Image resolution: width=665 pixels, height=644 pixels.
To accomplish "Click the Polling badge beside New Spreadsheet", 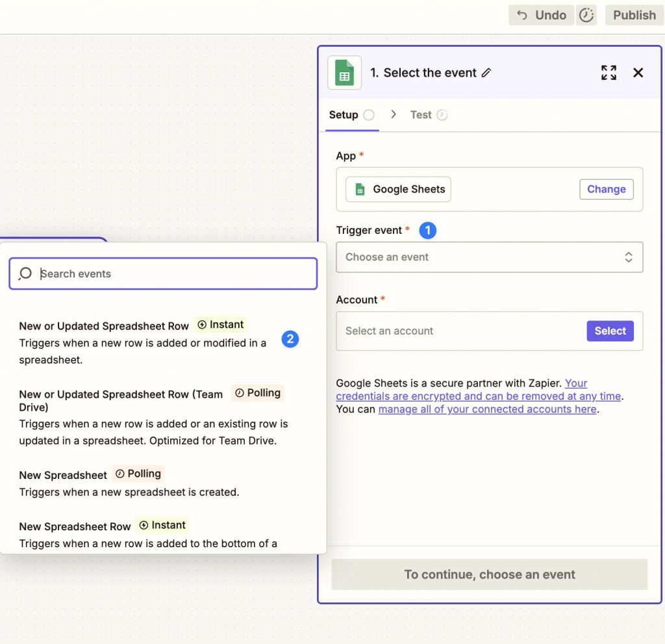I will pos(138,474).
